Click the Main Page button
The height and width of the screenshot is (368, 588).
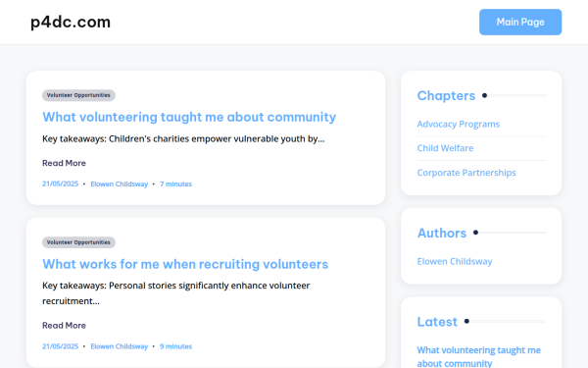pyautogui.click(x=520, y=23)
